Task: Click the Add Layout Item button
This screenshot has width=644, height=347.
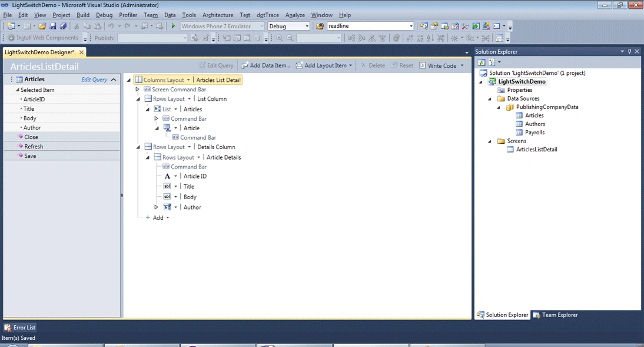Action: (x=324, y=65)
